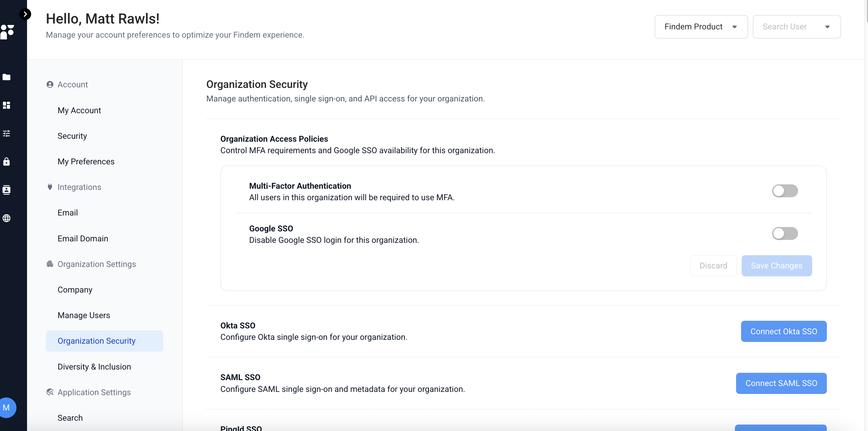Image resolution: width=868 pixels, height=431 pixels.
Task: Click the Integrations plug icon
Action: [50, 187]
